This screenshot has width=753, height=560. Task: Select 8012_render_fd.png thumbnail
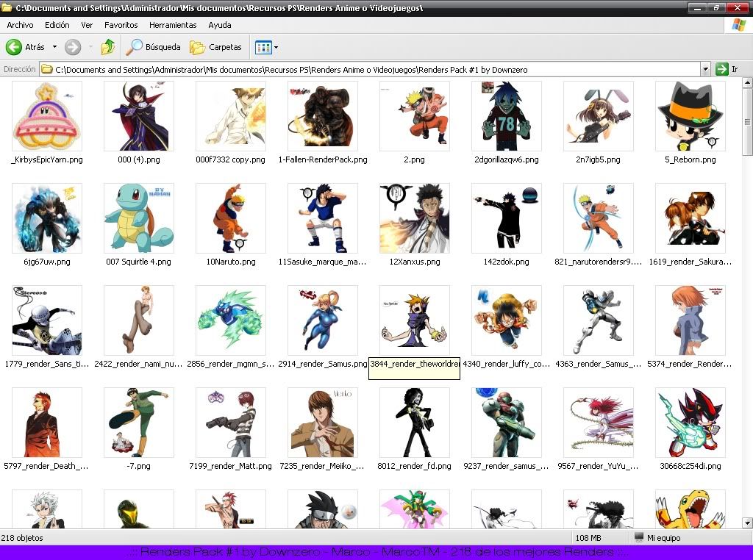click(415, 423)
